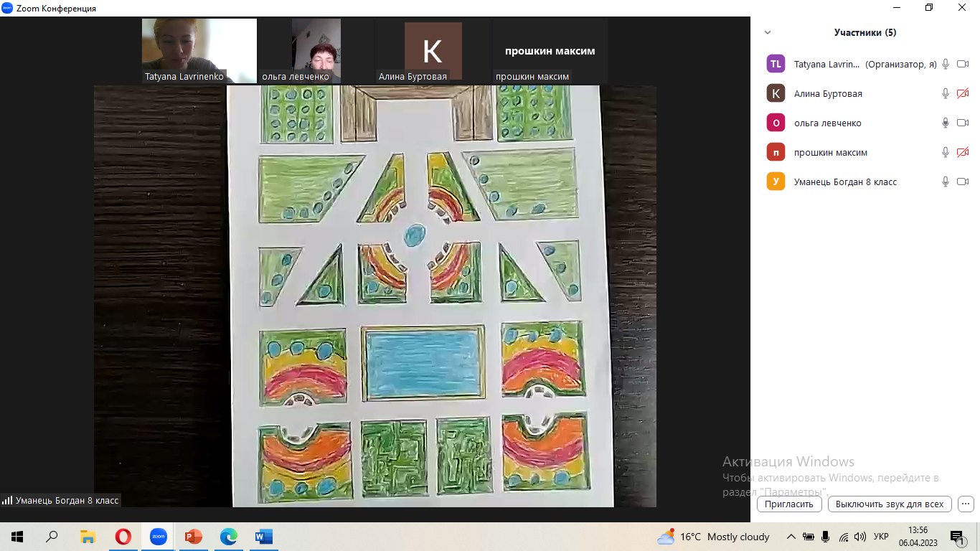Unmute Алина Буртовая's microphone icon
The image size is (980, 551).
[x=946, y=93]
